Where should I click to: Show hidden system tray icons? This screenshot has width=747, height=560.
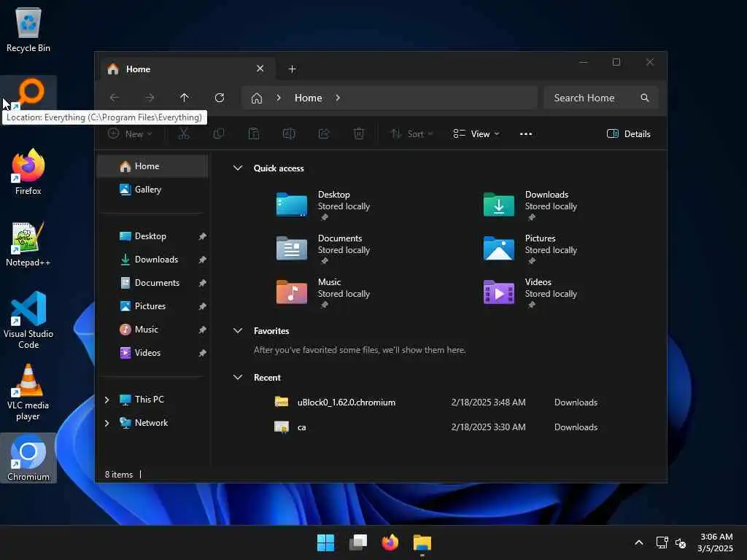point(639,542)
